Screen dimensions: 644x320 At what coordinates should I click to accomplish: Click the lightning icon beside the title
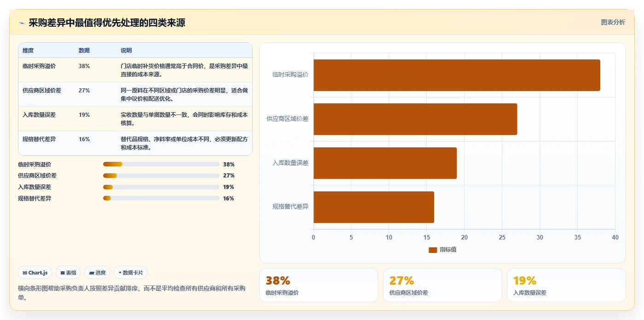click(22, 23)
